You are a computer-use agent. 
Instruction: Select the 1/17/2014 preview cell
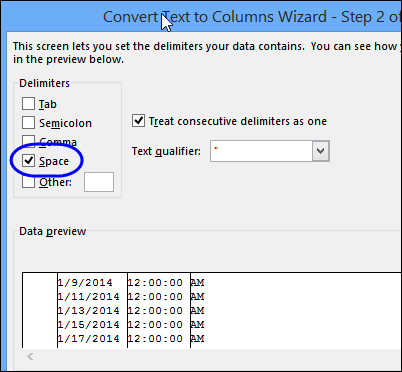[x=88, y=339]
